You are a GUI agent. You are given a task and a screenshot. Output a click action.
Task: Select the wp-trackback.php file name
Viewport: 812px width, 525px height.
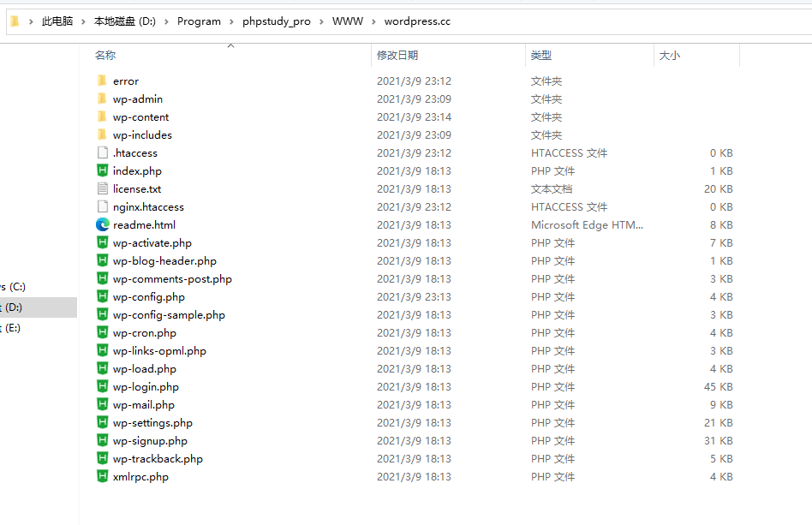pos(158,459)
